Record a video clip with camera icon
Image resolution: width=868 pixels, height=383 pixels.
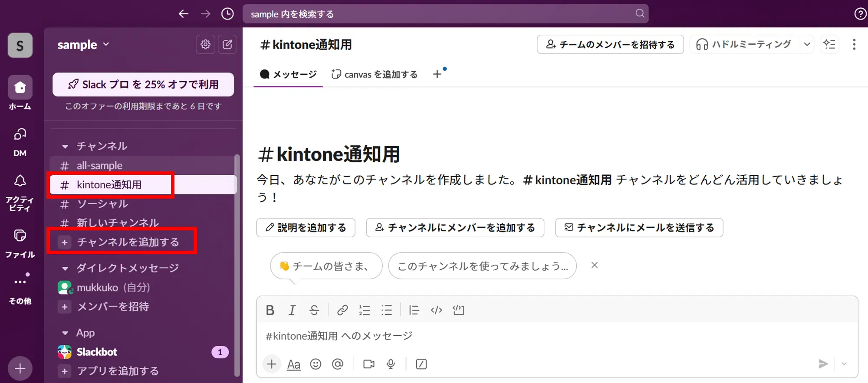click(368, 364)
